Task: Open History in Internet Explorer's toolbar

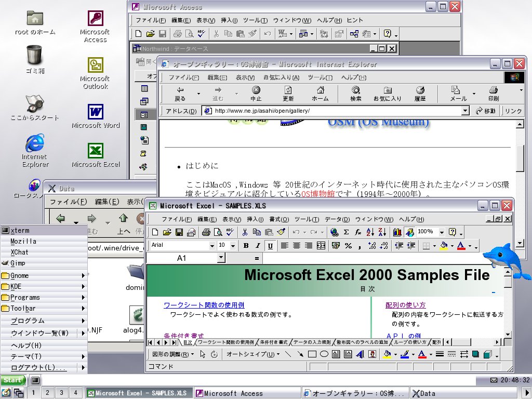Action: point(420,94)
